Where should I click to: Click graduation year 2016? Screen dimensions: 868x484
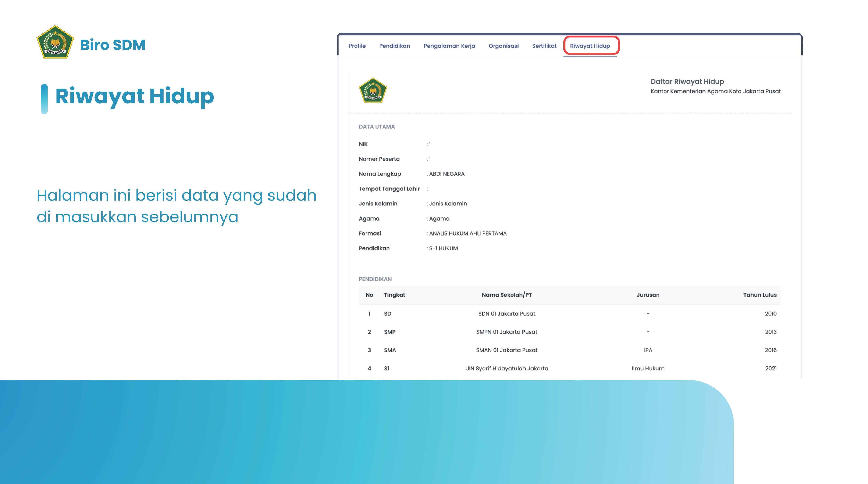coord(771,350)
